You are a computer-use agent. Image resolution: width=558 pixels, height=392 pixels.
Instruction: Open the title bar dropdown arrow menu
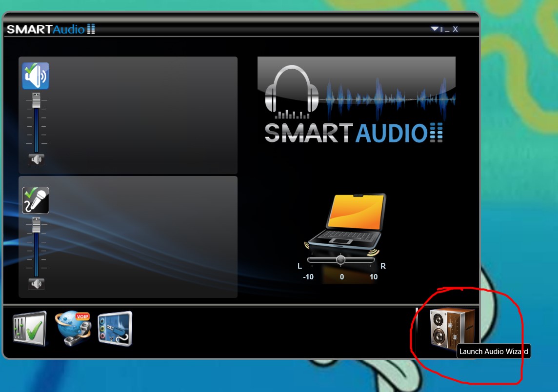pyautogui.click(x=435, y=29)
